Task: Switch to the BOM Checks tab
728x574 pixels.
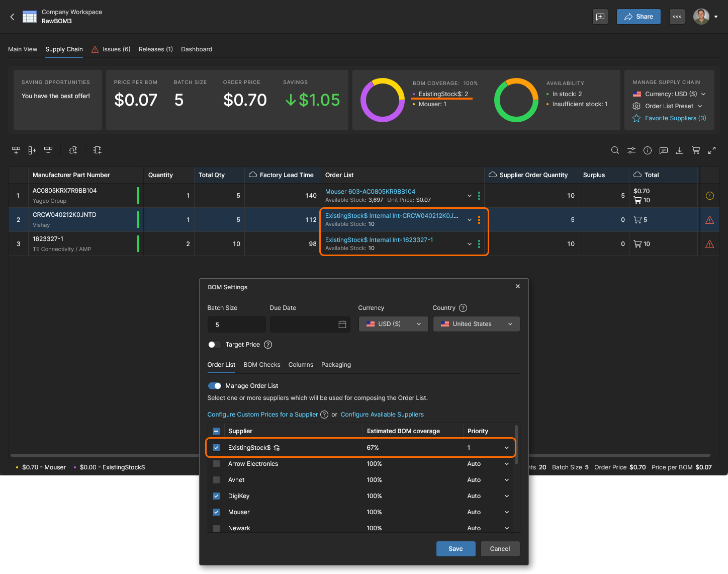Action: 261,365
